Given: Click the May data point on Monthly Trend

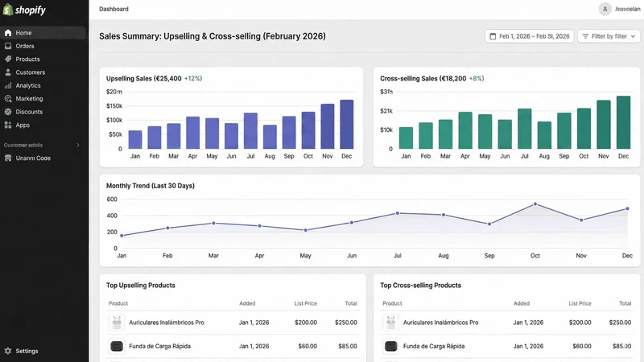Looking at the screenshot, I should coord(305,230).
